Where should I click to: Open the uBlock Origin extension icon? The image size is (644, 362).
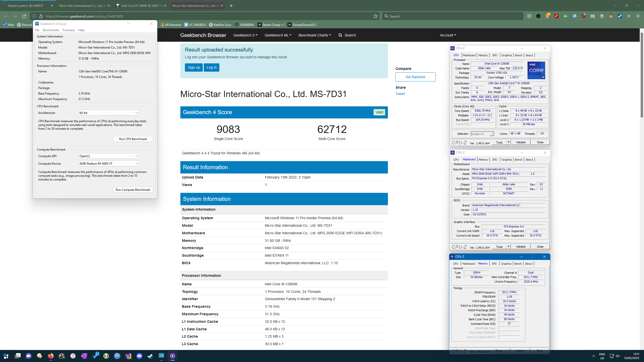[x=584, y=16]
